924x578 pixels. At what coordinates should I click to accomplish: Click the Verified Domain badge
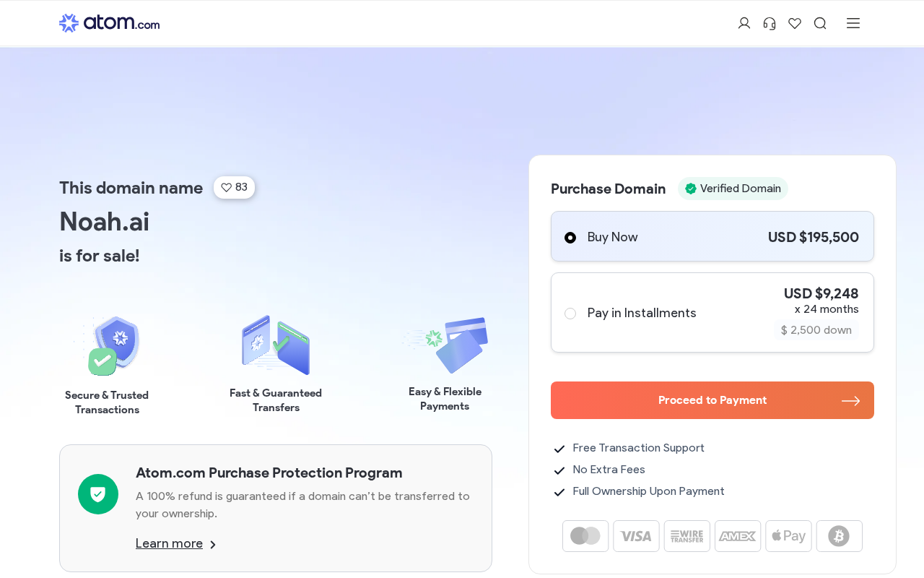tap(733, 189)
